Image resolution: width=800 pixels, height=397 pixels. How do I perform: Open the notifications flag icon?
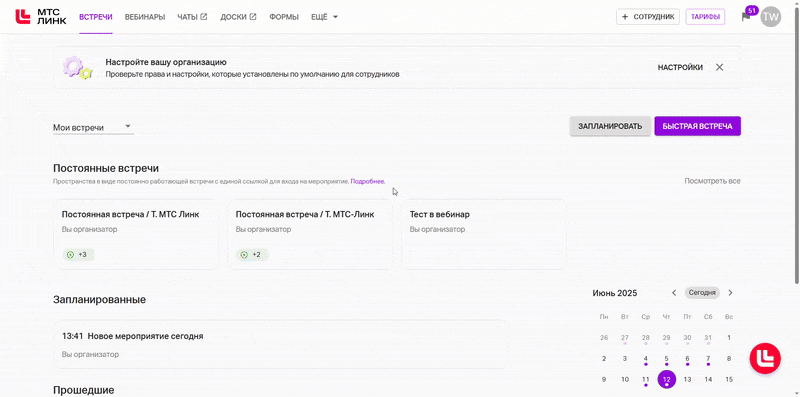click(745, 17)
